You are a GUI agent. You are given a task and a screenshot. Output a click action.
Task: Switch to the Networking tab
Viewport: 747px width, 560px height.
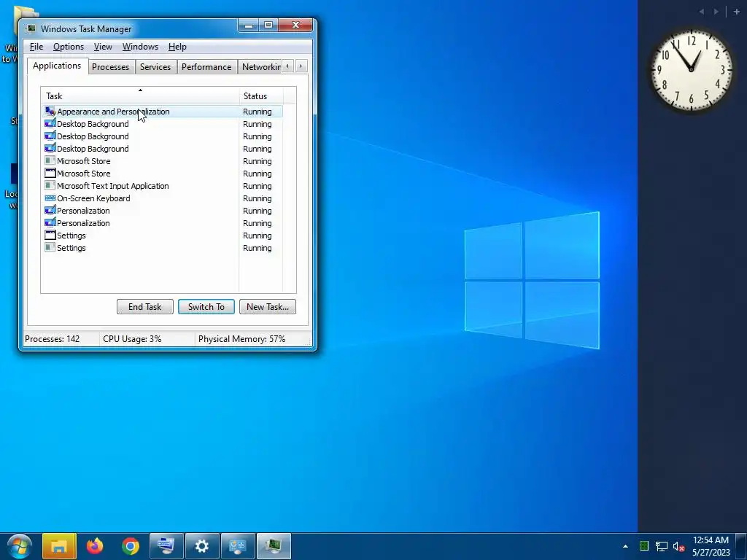(260, 66)
